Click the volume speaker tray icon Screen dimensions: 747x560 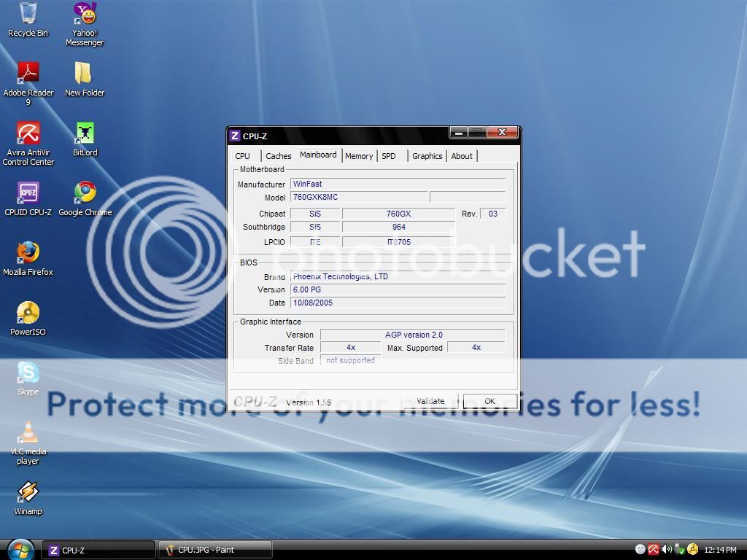tap(666, 550)
